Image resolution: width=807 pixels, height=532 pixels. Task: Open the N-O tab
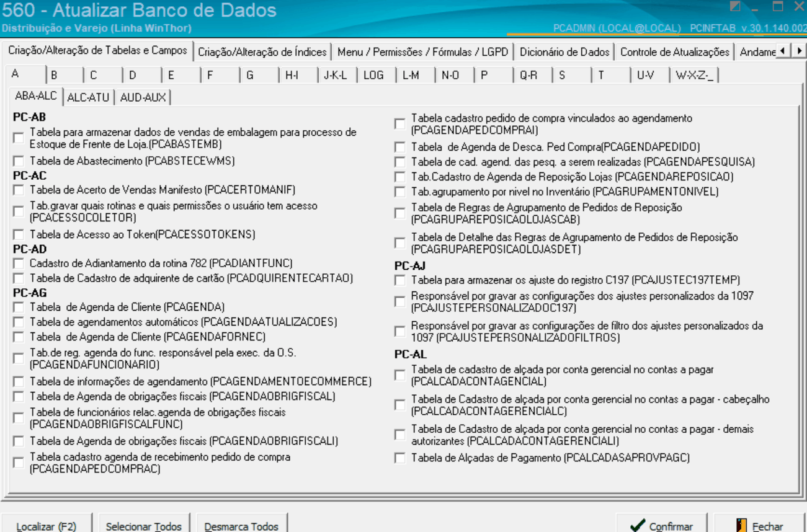(455, 75)
